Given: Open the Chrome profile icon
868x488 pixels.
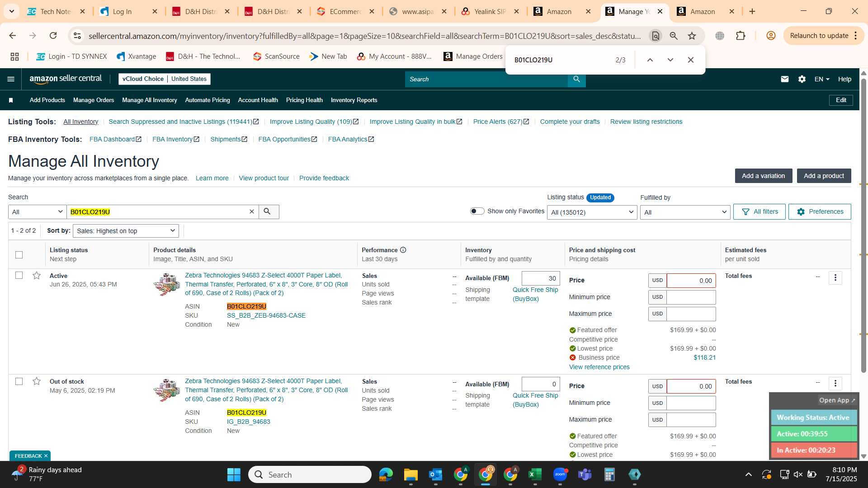Looking at the screenshot, I should 771,36.
